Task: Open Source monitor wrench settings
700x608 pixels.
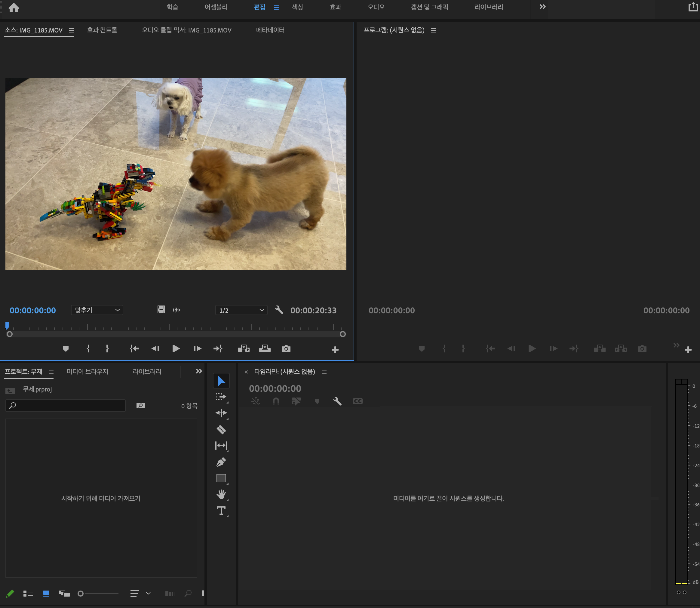Action: [x=278, y=310]
